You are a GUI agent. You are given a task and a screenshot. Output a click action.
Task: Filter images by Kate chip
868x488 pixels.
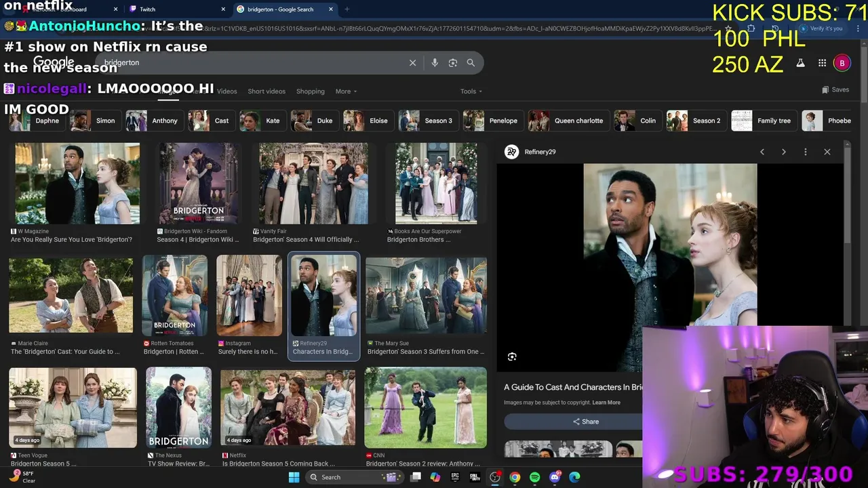262,121
